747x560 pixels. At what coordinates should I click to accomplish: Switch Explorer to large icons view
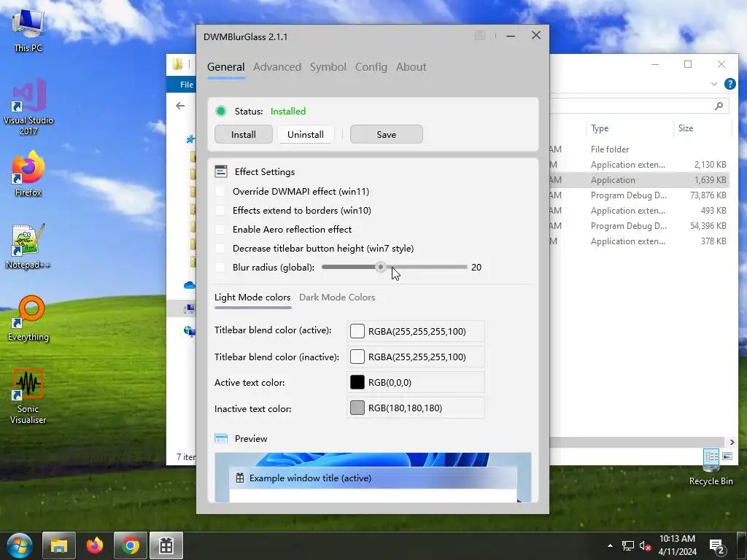coord(727,456)
